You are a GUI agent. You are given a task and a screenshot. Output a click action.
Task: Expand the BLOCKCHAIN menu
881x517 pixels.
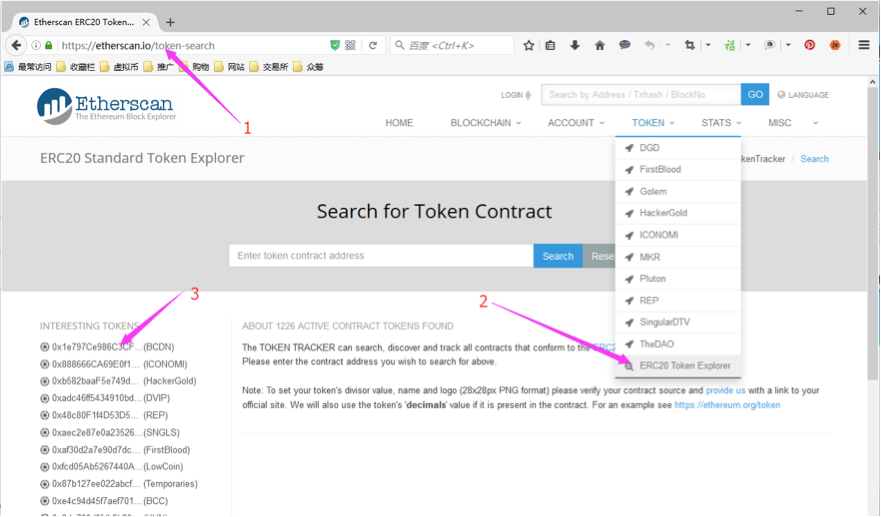pyautogui.click(x=485, y=123)
